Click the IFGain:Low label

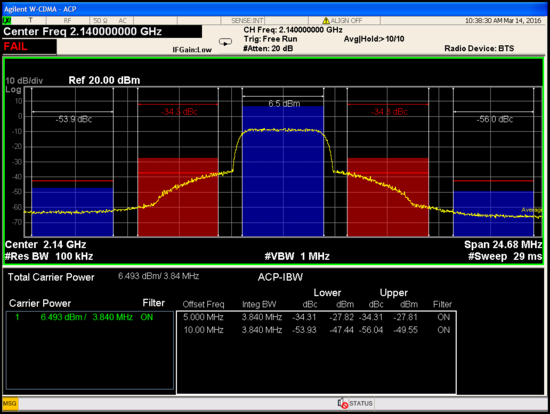[x=192, y=50]
